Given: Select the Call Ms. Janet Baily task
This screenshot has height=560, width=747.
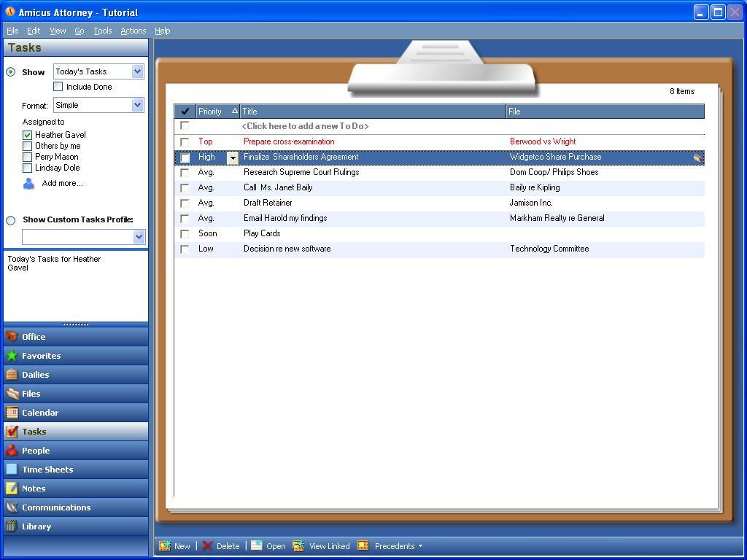Looking at the screenshot, I should [x=278, y=187].
